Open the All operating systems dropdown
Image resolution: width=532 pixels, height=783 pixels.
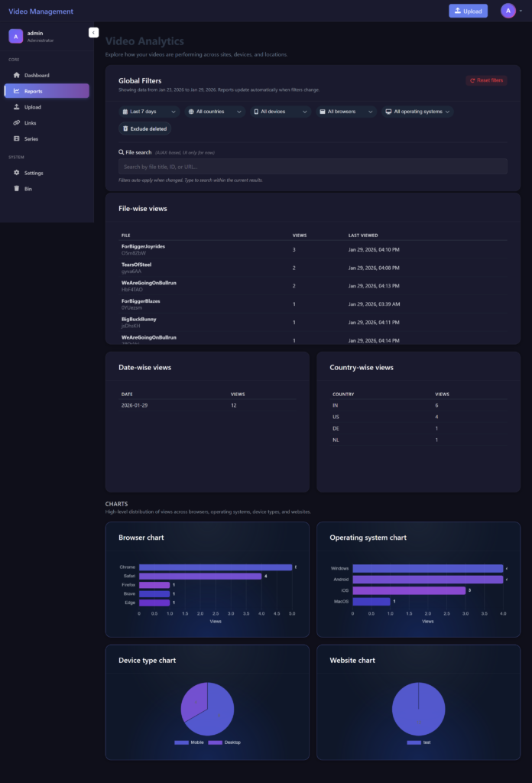pyautogui.click(x=417, y=112)
